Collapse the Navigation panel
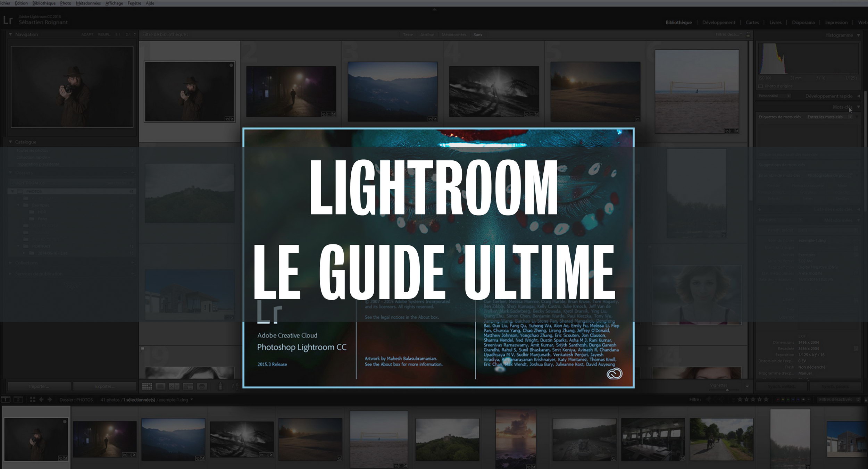The width and height of the screenshot is (868, 469). point(10,34)
